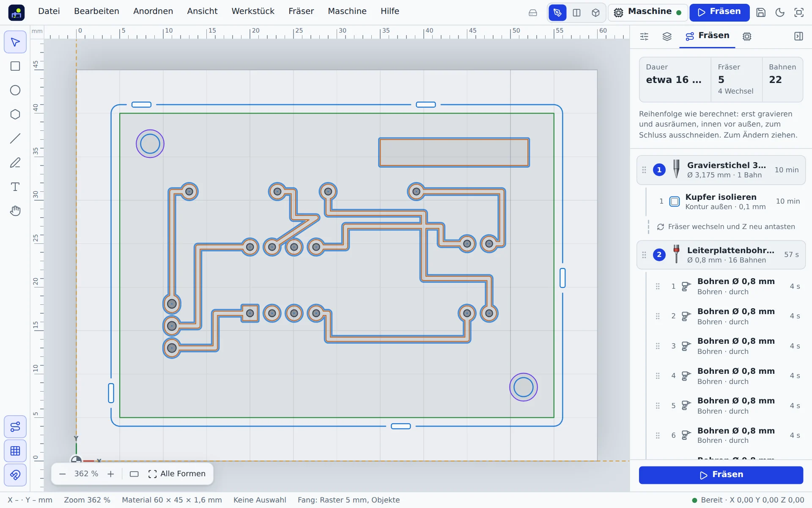Image resolution: width=812 pixels, height=508 pixels.
Task: Enter fullscreen with frame icon
Action: coord(799,13)
